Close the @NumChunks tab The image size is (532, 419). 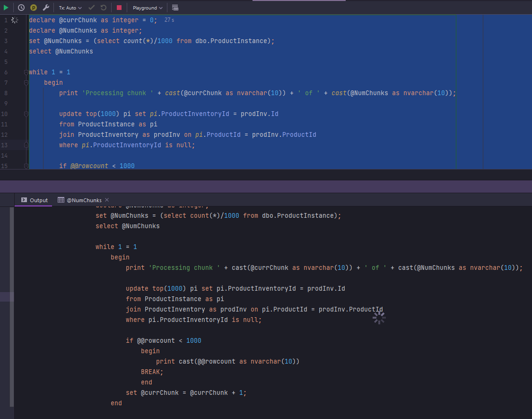[107, 200]
